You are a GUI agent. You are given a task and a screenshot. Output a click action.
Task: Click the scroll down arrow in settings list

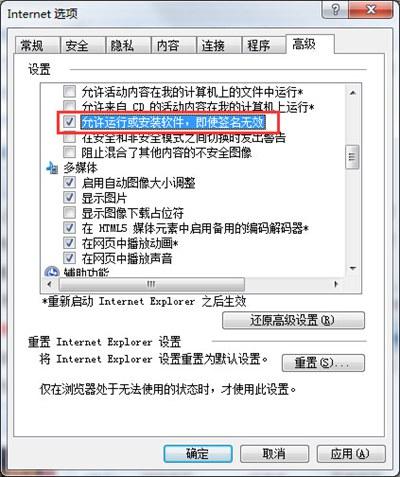(353, 268)
